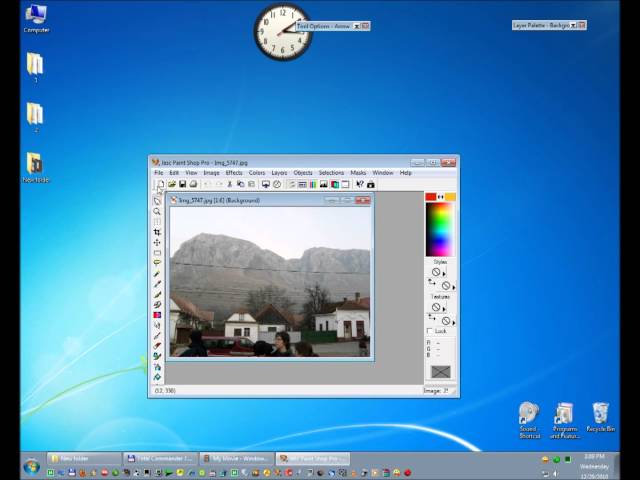
Task: Toggle the Tool Palette toolbar button
Action: [292, 184]
